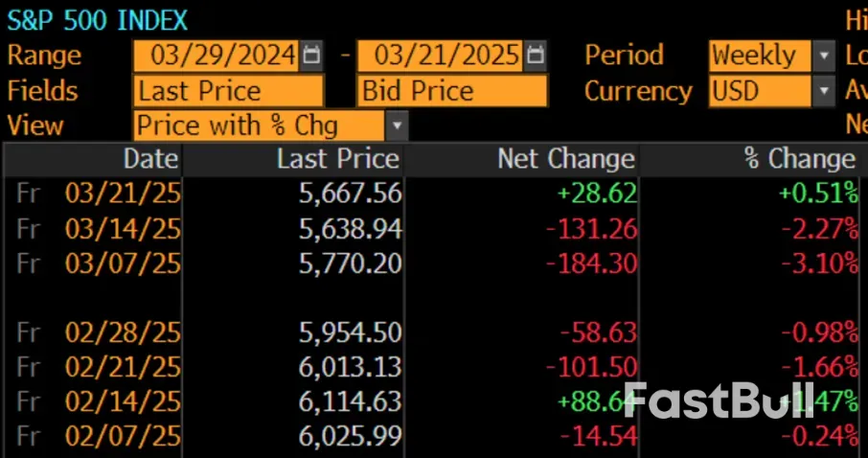Click the 03/29/2024 start date field

(217, 56)
